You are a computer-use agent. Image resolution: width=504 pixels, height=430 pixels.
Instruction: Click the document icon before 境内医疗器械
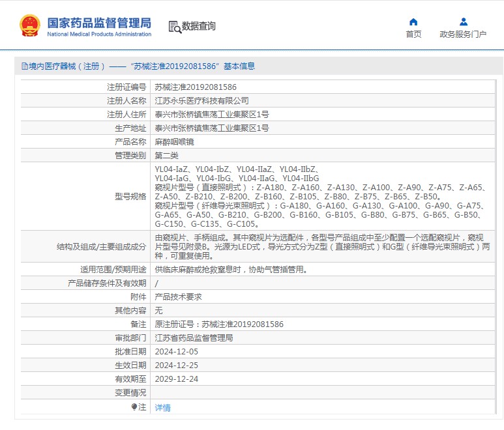[x=24, y=66]
